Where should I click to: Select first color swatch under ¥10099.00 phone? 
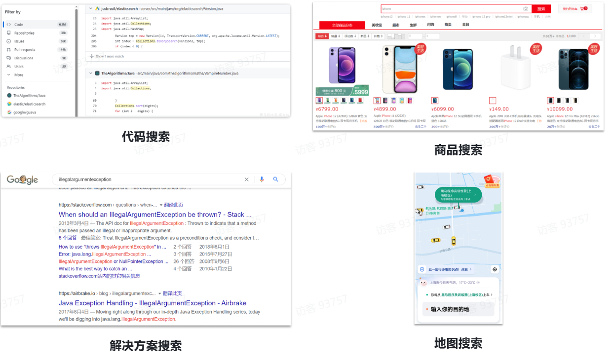pyautogui.click(x=550, y=101)
